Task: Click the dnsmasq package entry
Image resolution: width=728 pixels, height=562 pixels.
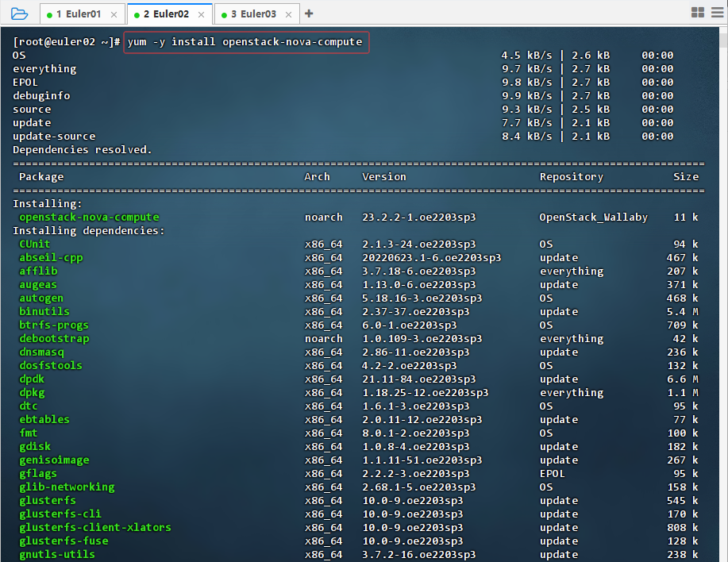Action: [41, 352]
